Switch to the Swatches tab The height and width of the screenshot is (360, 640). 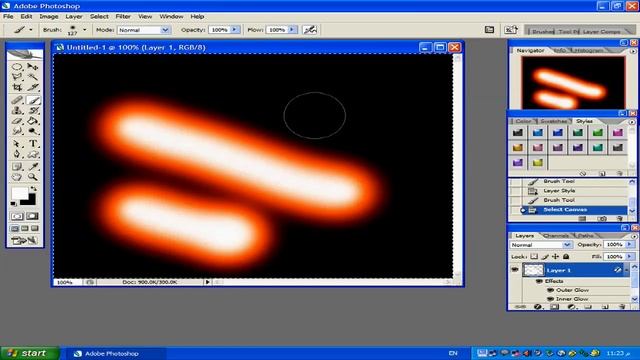pyautogui.click(x=553, y=121)
